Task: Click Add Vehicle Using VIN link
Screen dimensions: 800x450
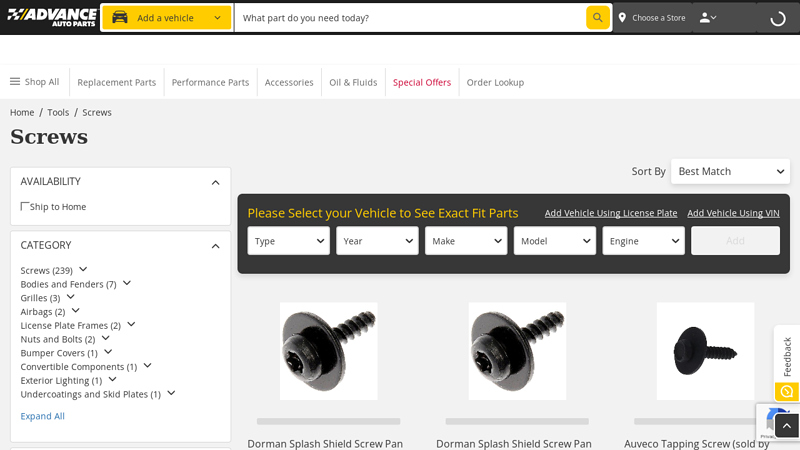Action: (x=733, y=213)
